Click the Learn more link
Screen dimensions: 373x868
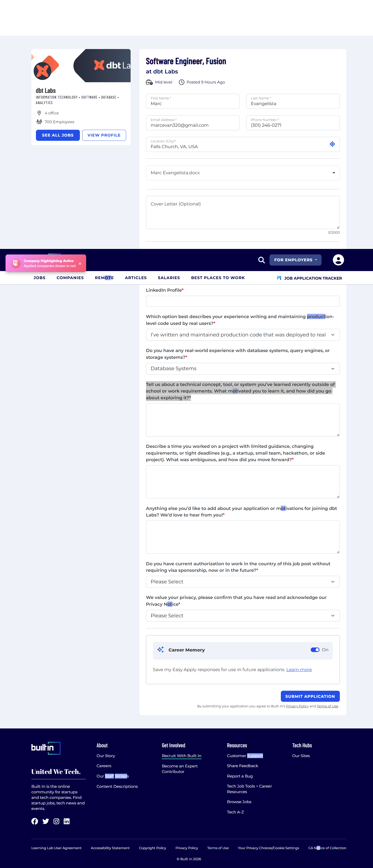click(299, 670)
